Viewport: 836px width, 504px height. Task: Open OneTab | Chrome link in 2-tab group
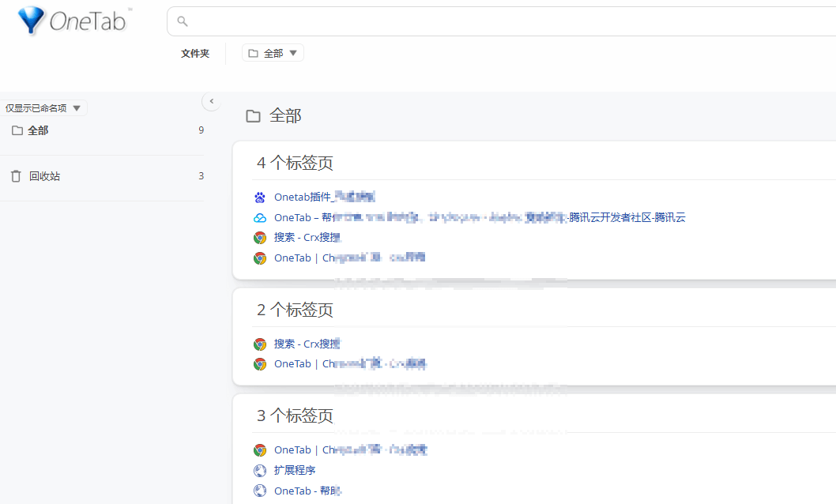[x=350, y=364]
